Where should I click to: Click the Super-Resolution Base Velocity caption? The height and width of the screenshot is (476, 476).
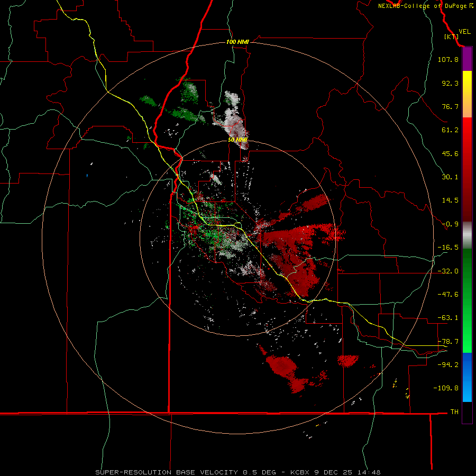tap(237, 472)
